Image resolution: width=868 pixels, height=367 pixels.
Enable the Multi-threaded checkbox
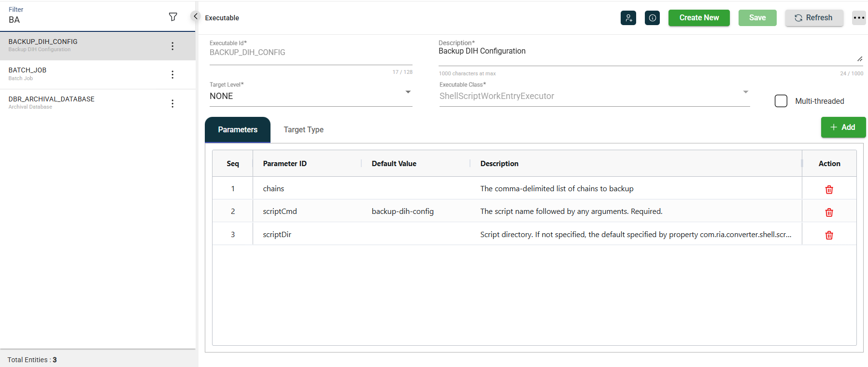(x=781, y=101)
